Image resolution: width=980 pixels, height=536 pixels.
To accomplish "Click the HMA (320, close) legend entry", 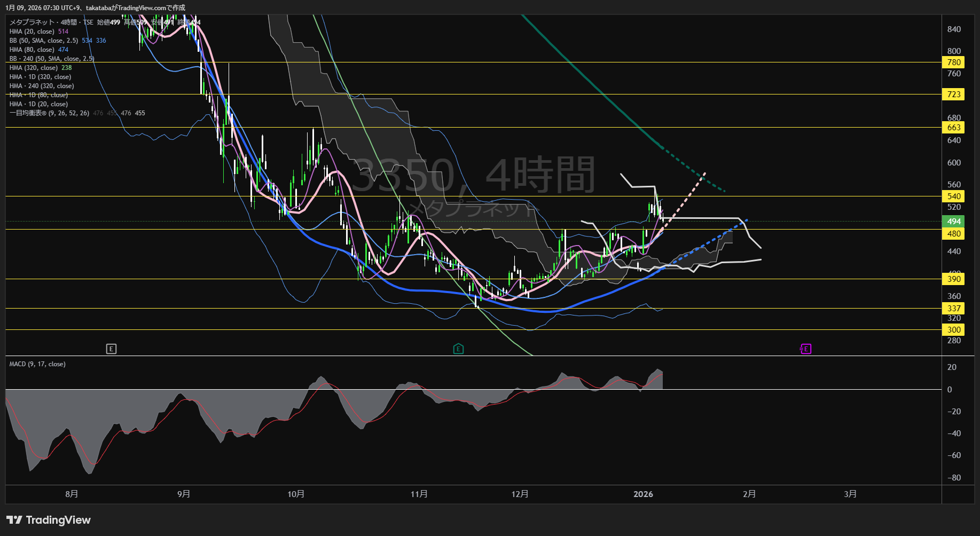I will click(34, 68).
